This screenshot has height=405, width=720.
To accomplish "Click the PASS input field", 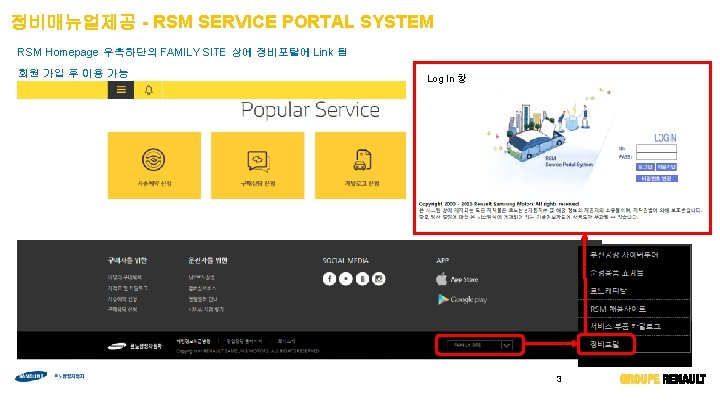I will click(x=656, y=157).
